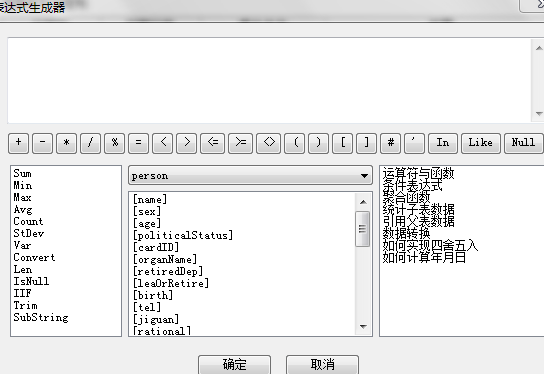Insert the Null keyword
Viewport: 544px width, 374px height.
[x=523, y=143]
